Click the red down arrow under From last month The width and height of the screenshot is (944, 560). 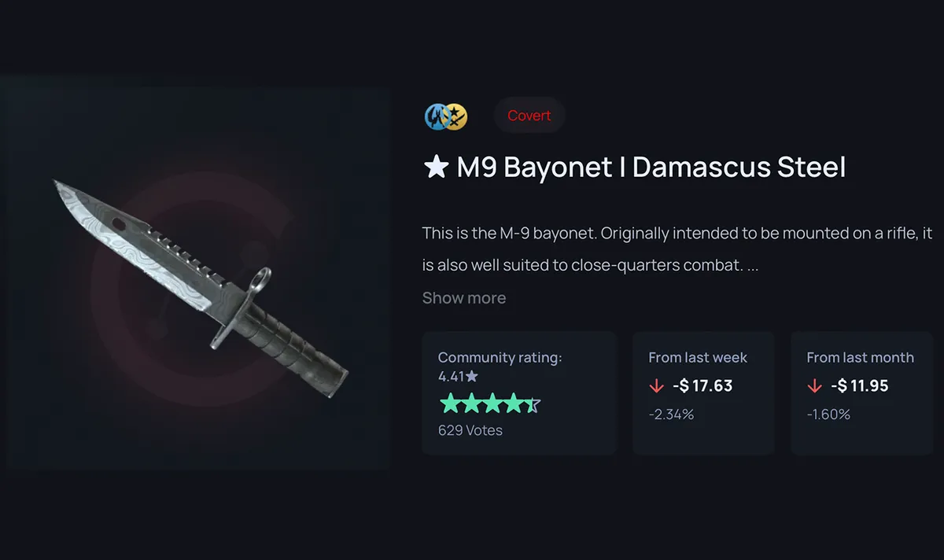coord(815,386)
